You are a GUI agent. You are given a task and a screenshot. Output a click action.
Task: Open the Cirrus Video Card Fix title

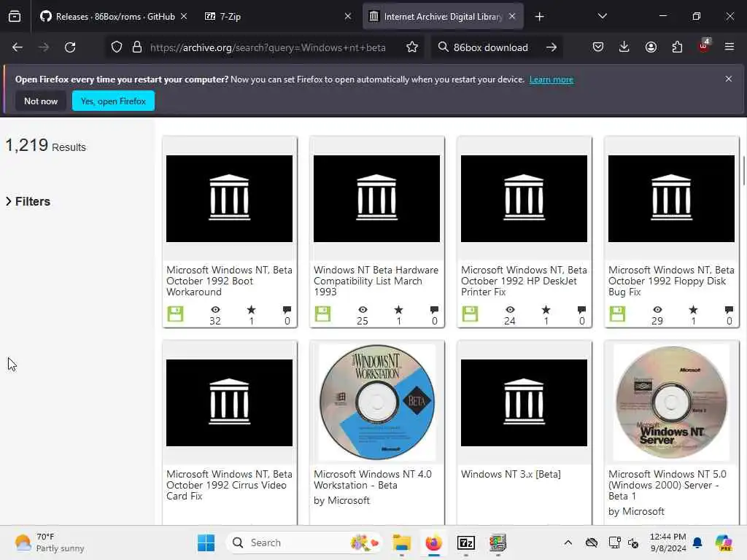click(x=229, y=485)
